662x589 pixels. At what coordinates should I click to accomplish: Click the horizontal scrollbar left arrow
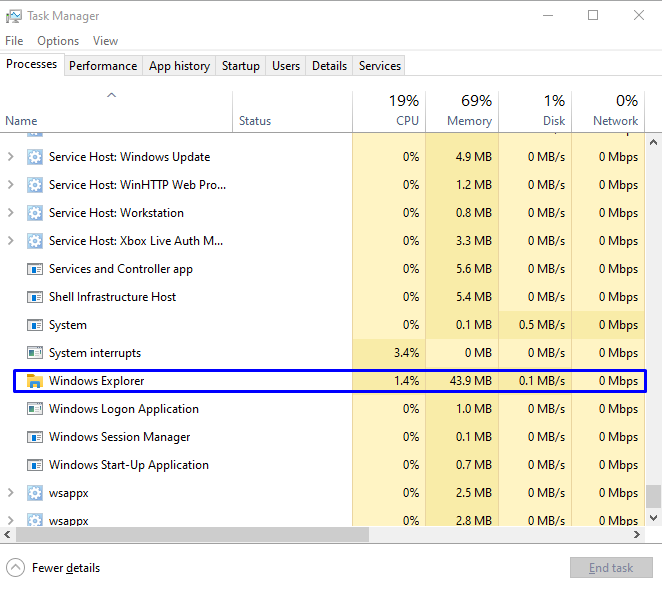(x=7, y=535)
